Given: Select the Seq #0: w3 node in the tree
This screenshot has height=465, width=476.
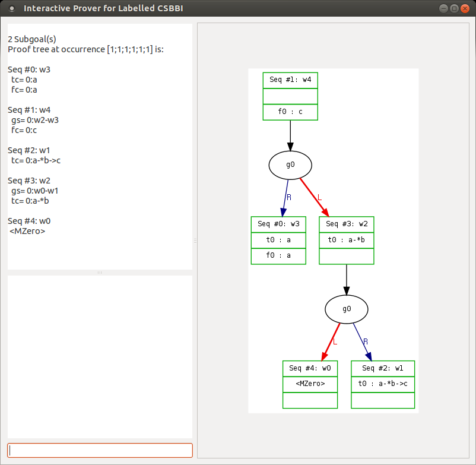Looking at the screenshot, I should pos(278,224).
